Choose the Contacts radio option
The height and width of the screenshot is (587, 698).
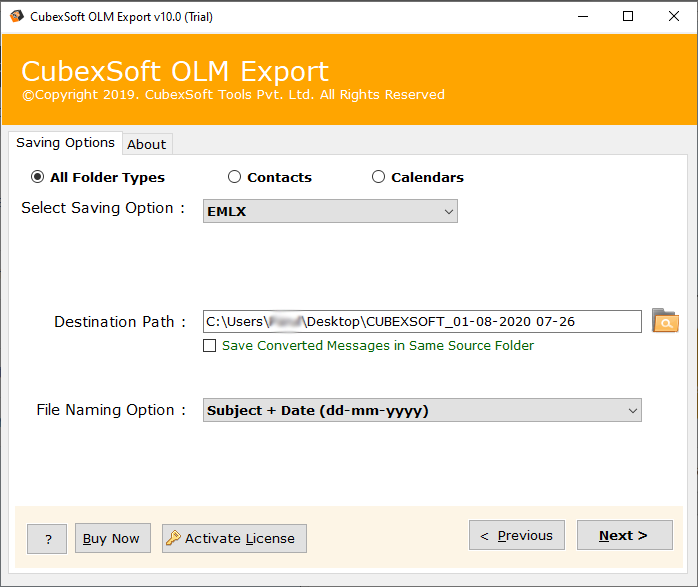pos(235,177)
